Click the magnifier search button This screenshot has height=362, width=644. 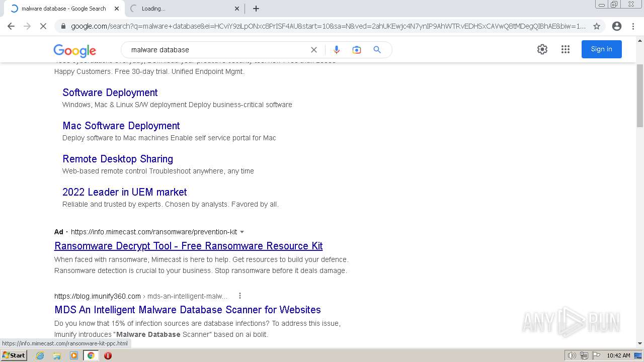pyautogui.click(x=377, y=50)
